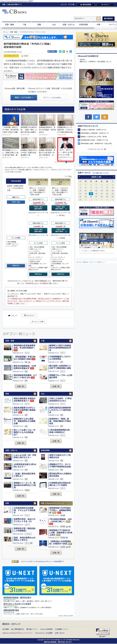
Task: Open the RSS feed for 話題・お知らせ category
Action: (x=35, y=451)
